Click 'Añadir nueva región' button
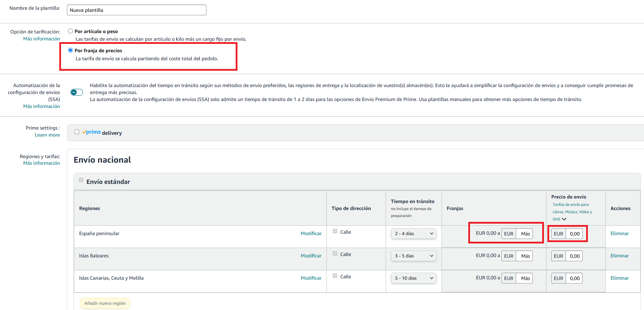 (105, 303)
